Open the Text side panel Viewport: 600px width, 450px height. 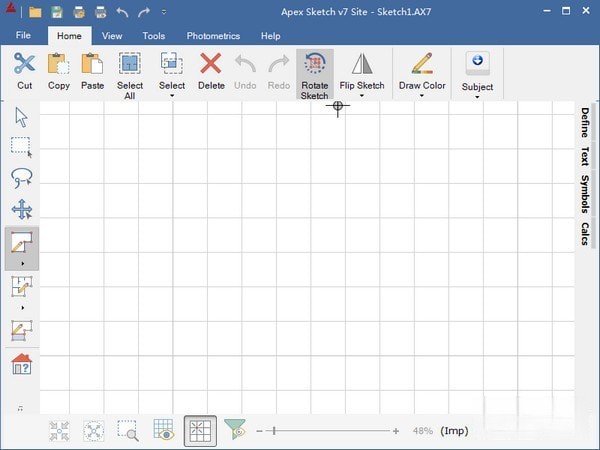(x=585, y=156)
